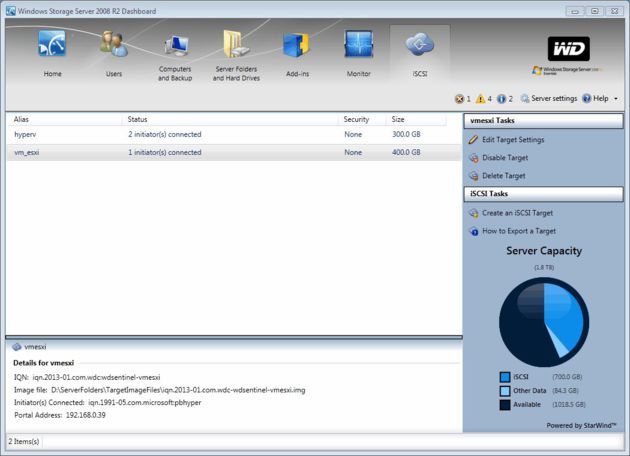Click the Edit Target Settings pencil icon
The width and height of the screenshot is (630, 456).
(473, 139)
